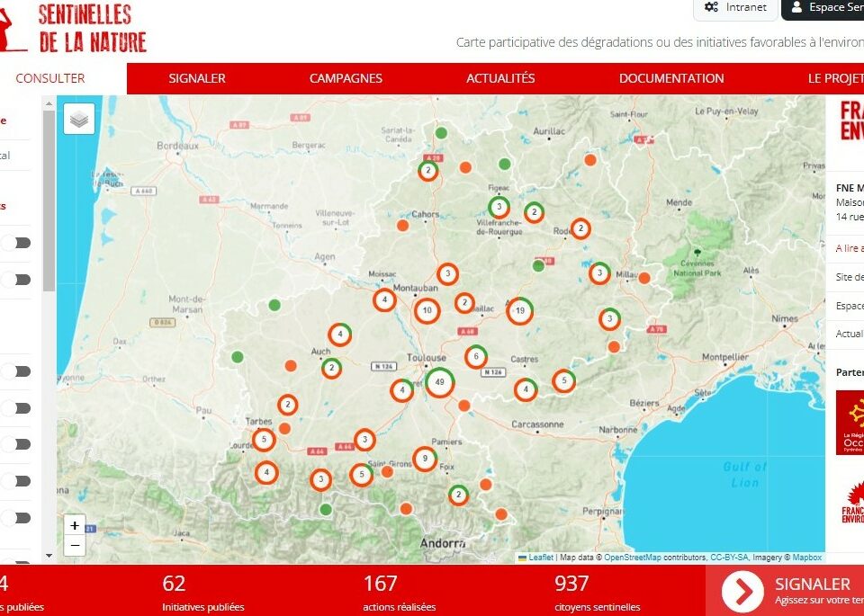The height and width of the screenshot is (616, 864).
Task: Open the LE PROJET menu item
Action: click(x=835, y=78)
